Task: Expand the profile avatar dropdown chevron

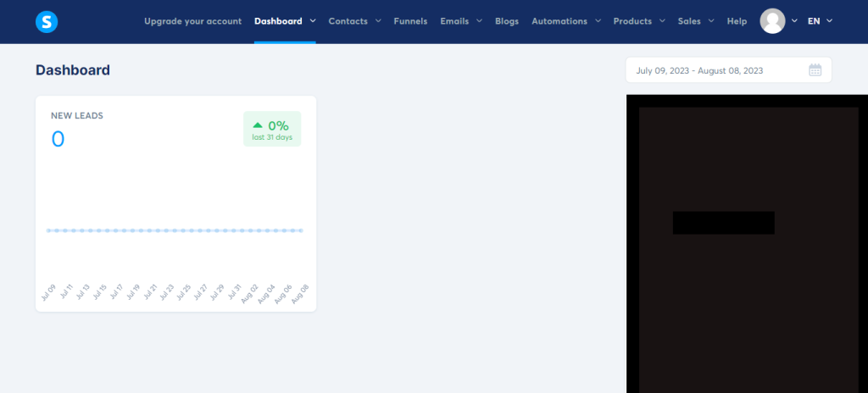Action: pos(794,21)
